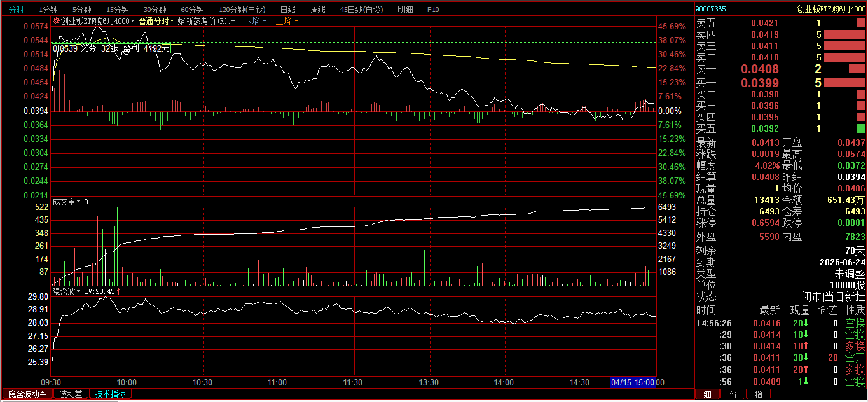This screenshot has height=402, width=868.
Task: Expand the 普通分时 chart type dropdown
Action: (x=172, y=21)
